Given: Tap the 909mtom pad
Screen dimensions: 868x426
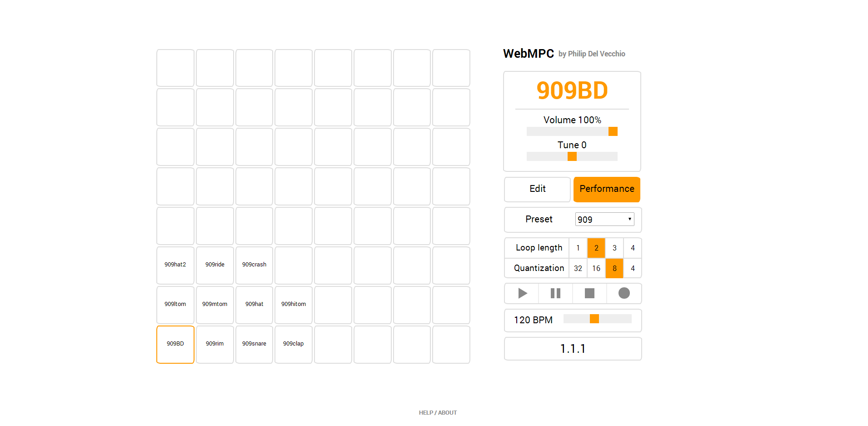Looking at the screenshot, I should 215,305.
